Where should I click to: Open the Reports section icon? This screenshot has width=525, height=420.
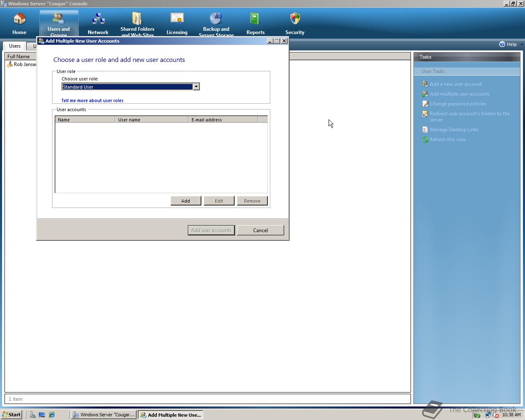point(255,19)
